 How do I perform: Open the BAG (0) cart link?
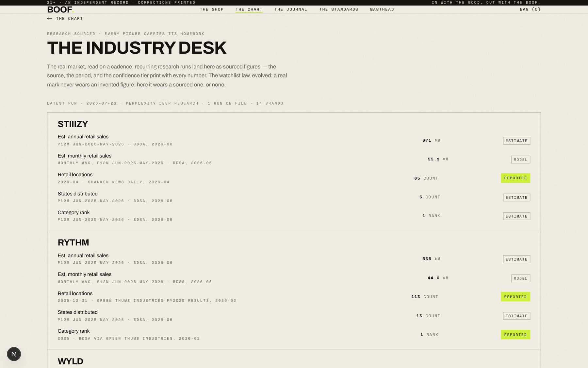tap(530, 9)
